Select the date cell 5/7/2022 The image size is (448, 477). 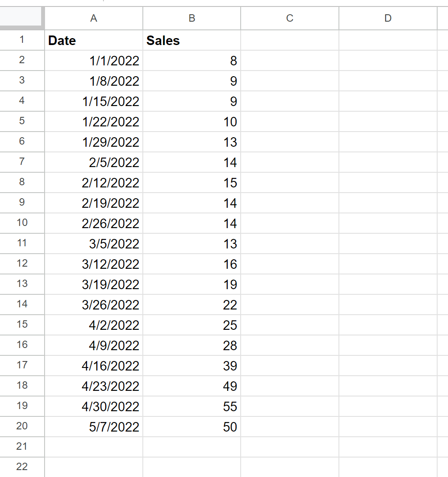(x=93, y=427)
